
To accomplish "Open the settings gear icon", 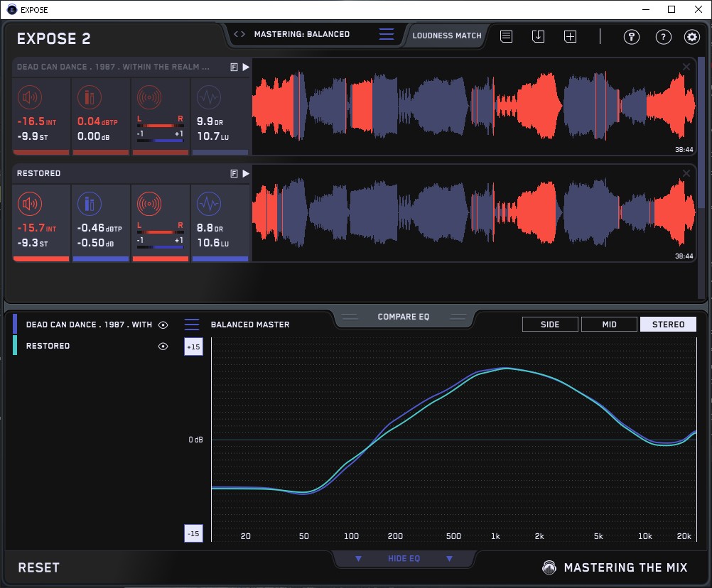I will click(692, 37).
